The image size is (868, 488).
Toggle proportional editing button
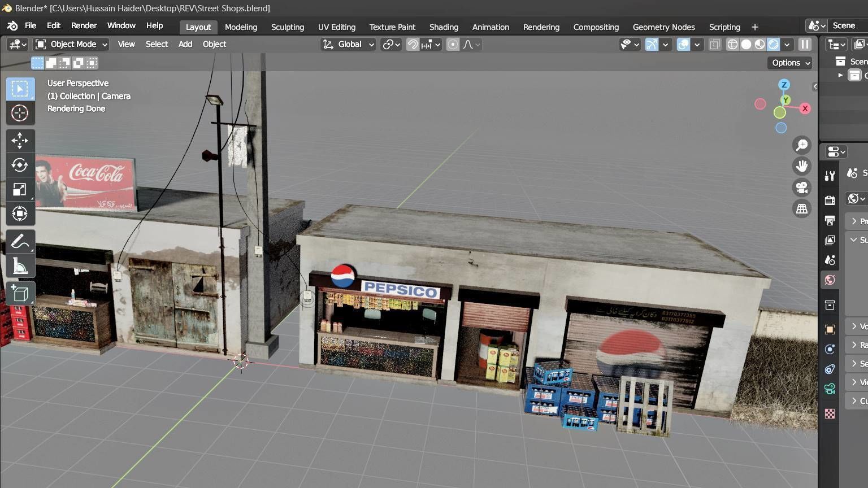coord(453,44)
